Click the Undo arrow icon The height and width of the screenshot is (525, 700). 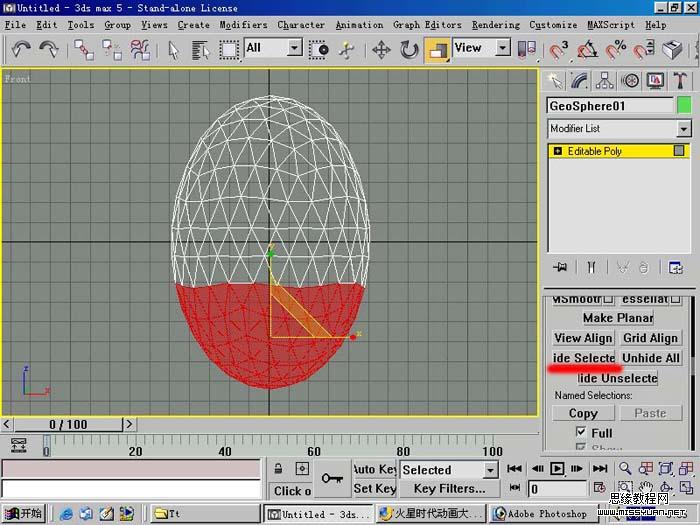coord(21,49)
